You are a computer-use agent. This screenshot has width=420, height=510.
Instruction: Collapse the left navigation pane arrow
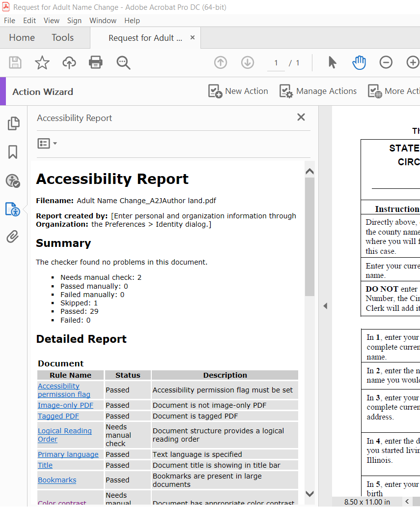pyautogui.click(x=325, y=306)
